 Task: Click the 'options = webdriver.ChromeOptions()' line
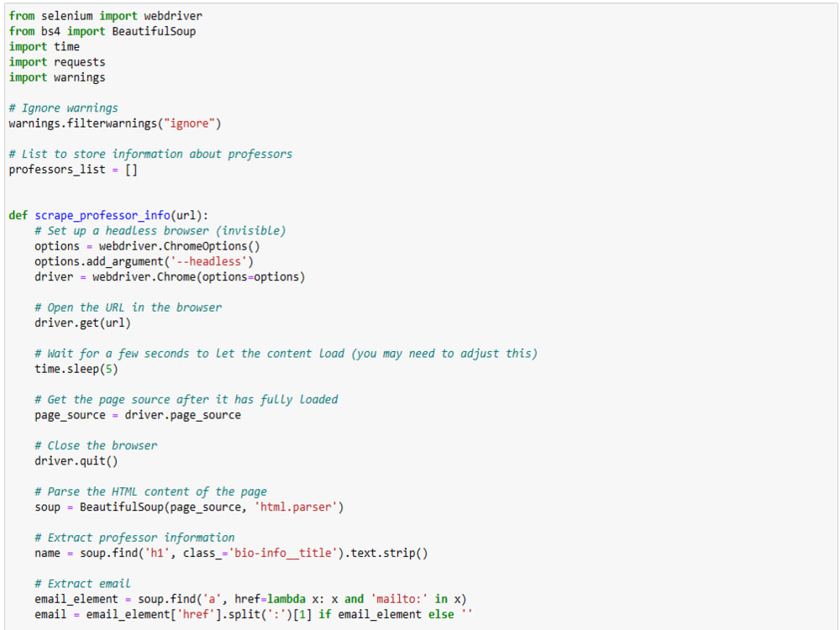(x=147, y=246)
